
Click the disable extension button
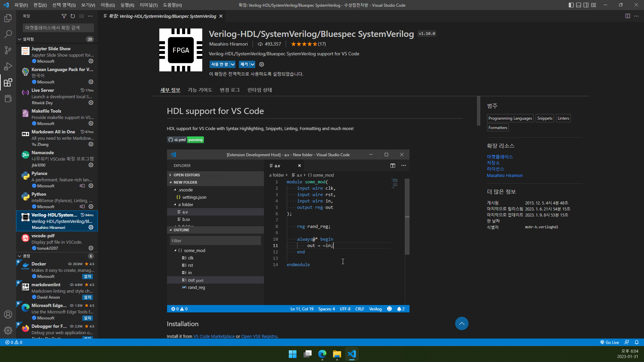point(219,64)
